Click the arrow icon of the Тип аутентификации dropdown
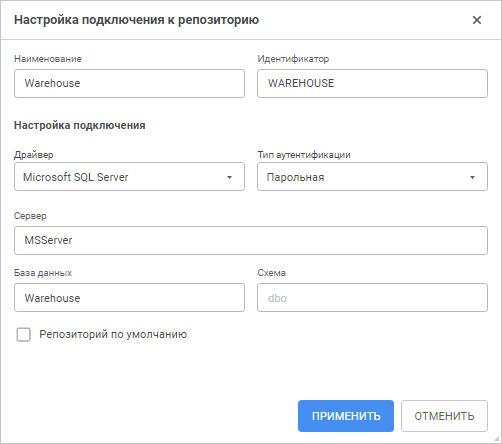 click(472, 177)
